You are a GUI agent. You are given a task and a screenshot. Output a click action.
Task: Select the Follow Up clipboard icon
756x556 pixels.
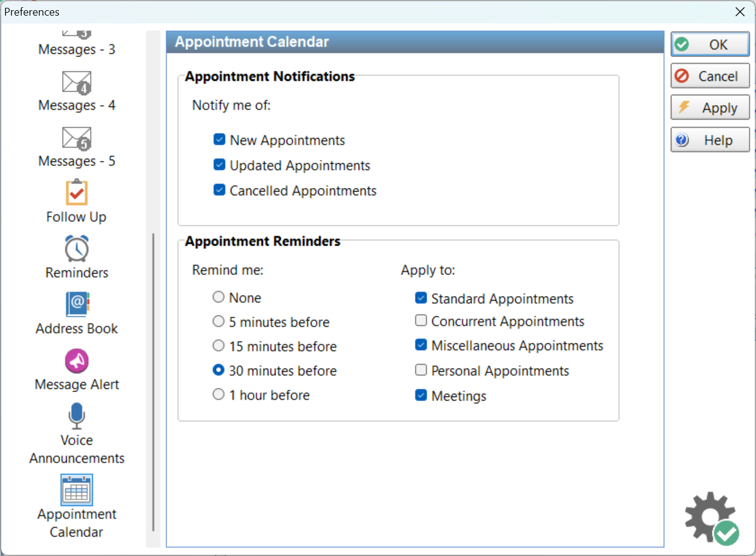(77, 193)
